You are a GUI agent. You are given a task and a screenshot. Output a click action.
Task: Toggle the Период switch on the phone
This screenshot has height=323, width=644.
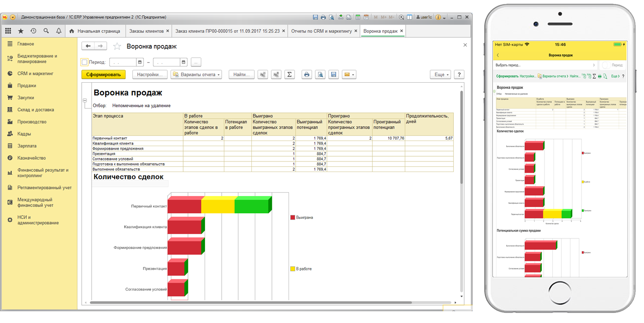[606, 65]
